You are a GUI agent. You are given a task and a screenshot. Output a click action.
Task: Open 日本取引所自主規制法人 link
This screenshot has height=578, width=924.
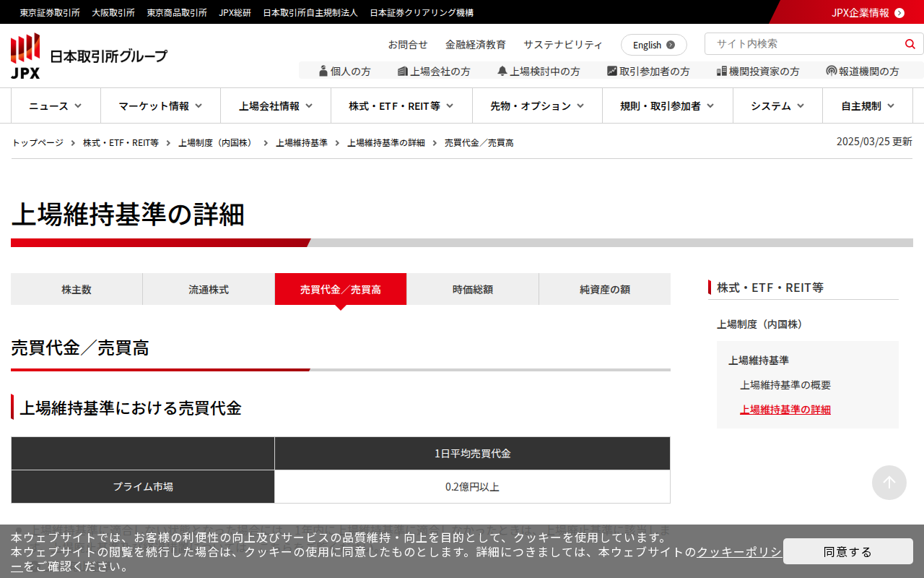(310, 12)
